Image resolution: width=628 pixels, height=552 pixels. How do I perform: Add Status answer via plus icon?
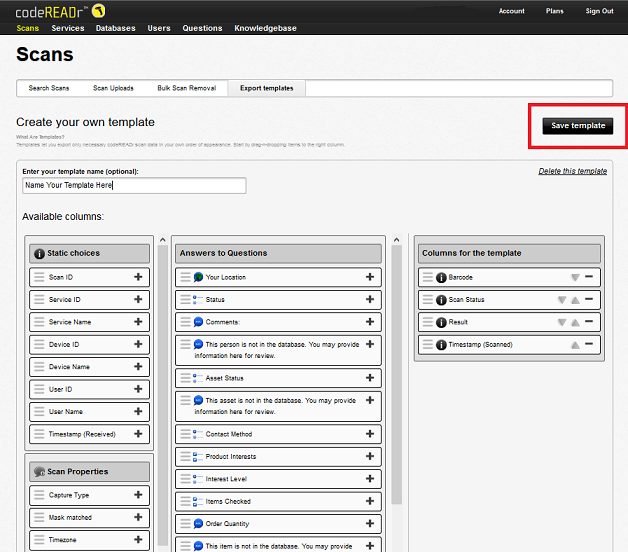pos(370,299)
